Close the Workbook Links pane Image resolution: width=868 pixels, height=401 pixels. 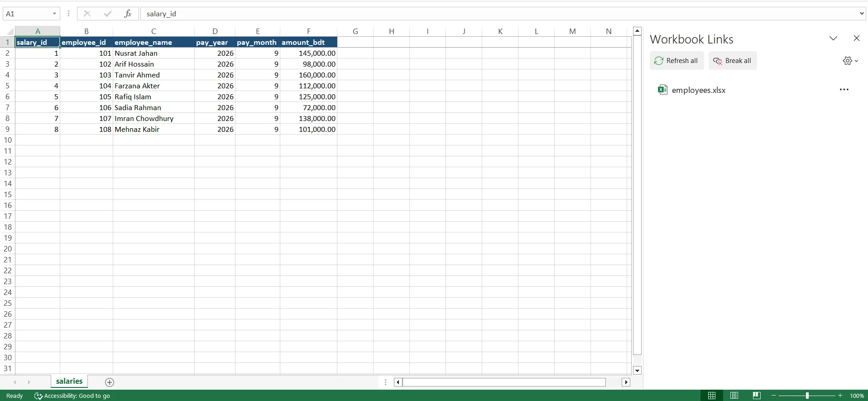tap(856, 39)
